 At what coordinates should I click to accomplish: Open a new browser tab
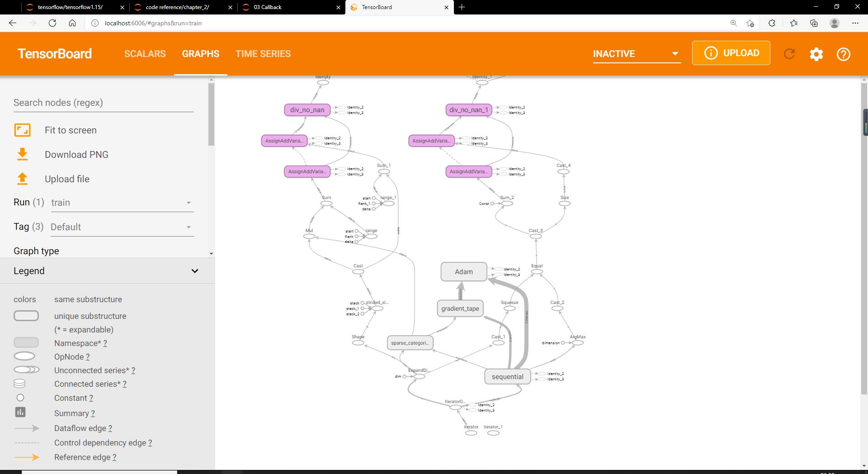coord(462,7)
